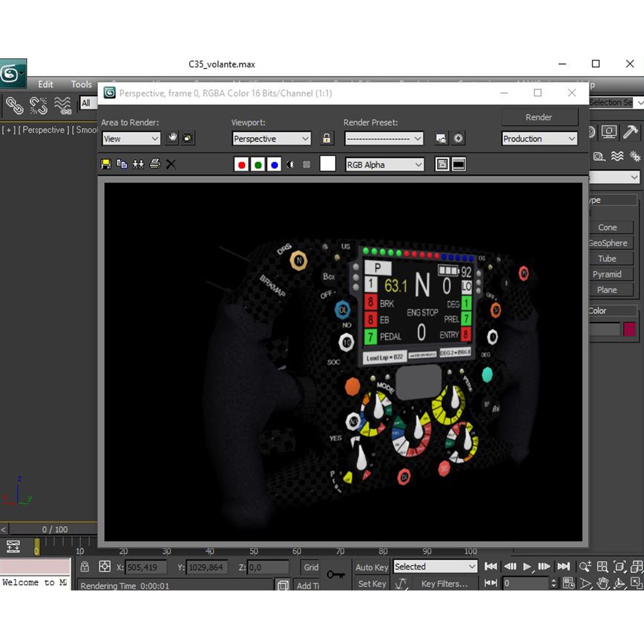Click the crimson object color swatch
Viewport: 644px width, 644px height.
point(630,329)
